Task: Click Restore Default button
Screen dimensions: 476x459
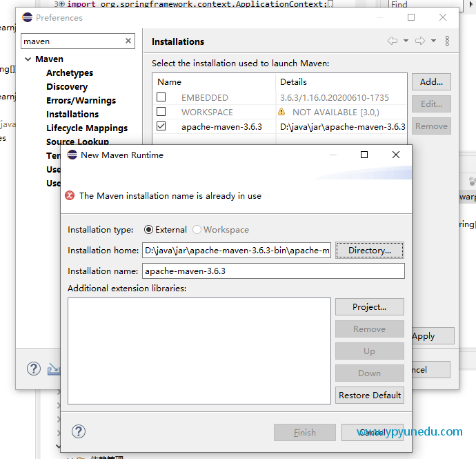Action: 370,395
